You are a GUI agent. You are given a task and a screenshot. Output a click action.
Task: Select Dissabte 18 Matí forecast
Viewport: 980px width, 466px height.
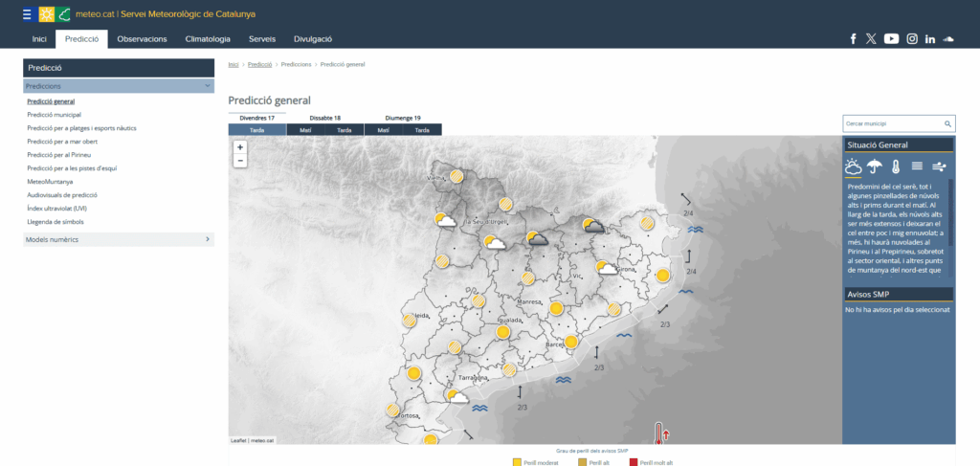pos(305,130)
